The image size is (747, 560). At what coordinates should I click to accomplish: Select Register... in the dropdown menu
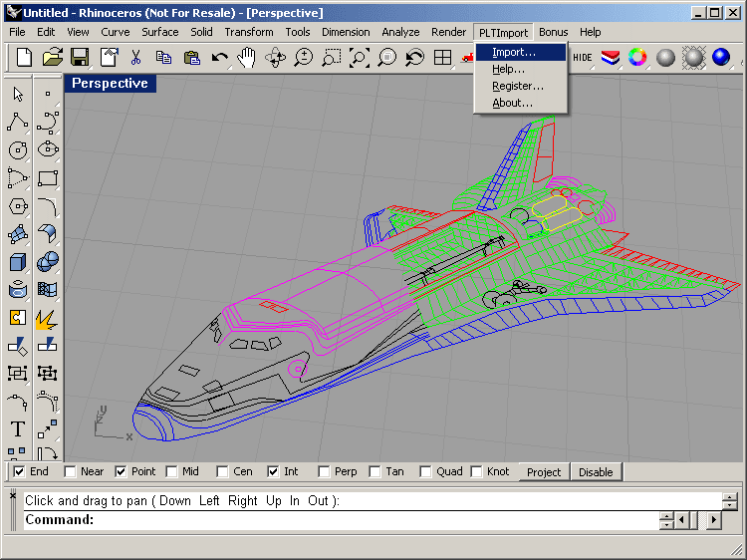click(517, 86)
